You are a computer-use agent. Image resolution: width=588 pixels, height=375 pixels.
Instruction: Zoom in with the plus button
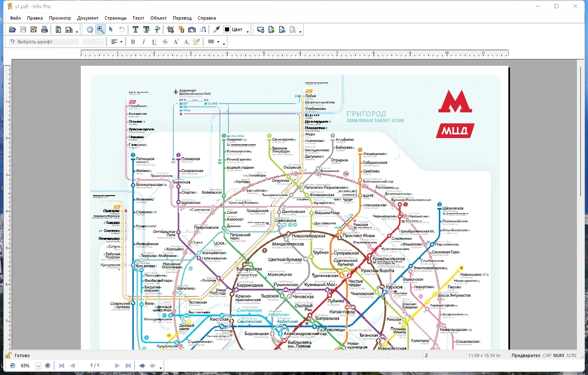[x=48, y=366]
